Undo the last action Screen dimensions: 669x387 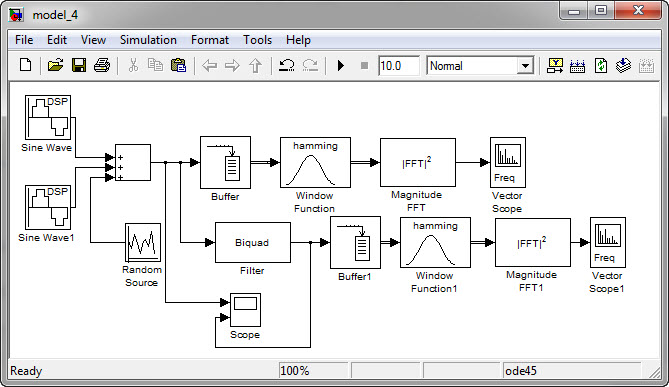coord(286,66)
